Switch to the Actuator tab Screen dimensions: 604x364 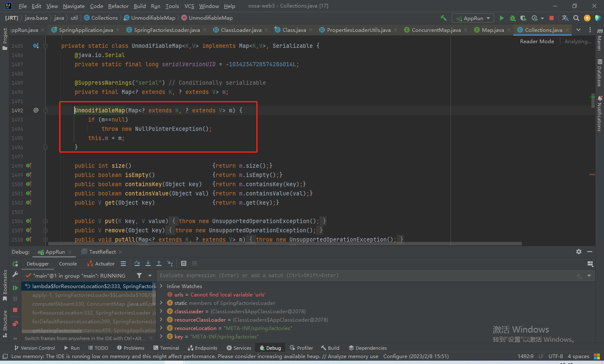(x=101, y=264)
